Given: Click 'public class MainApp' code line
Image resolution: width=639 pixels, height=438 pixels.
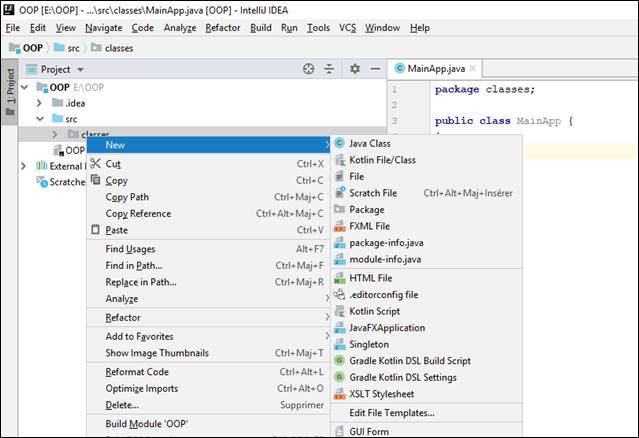Looking at the screenshot, I should [x=504, y=121].
